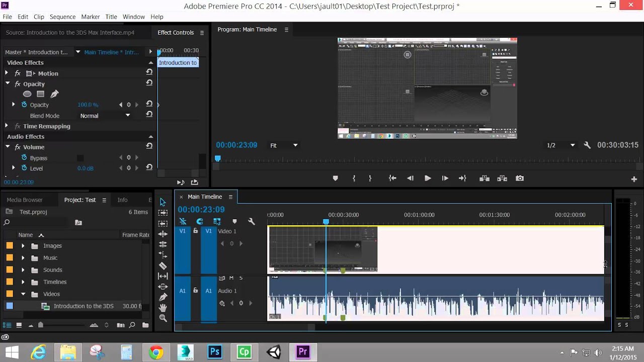The width and height of the screenshot is (644, 362).
Task: Collapse the Opacity effect group
Action: click(8, 83)
